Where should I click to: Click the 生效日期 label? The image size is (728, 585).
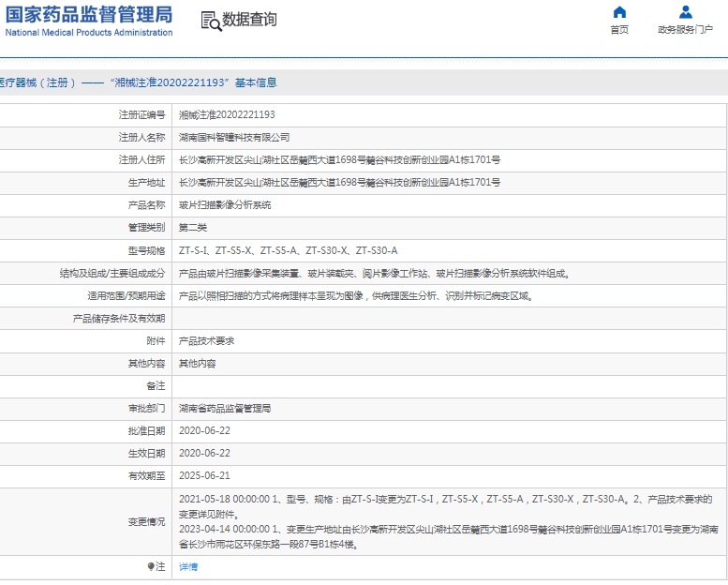(147, 453)
